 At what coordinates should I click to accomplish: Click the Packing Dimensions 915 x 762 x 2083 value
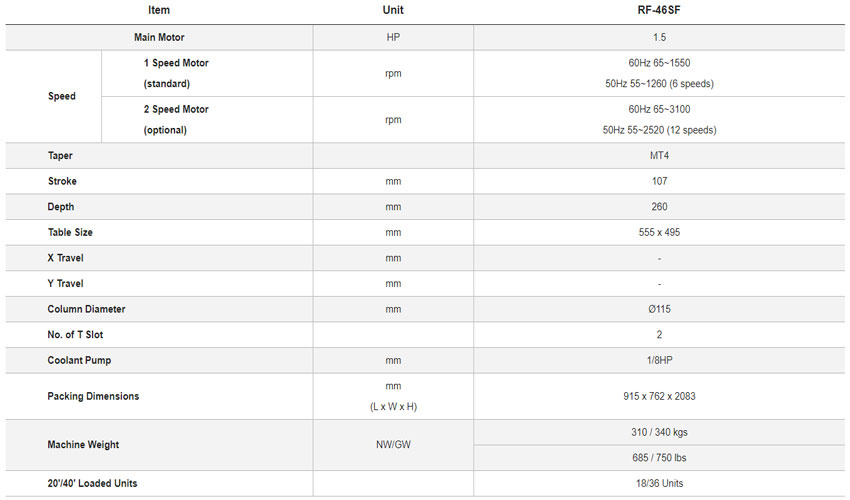coord(659,396)
